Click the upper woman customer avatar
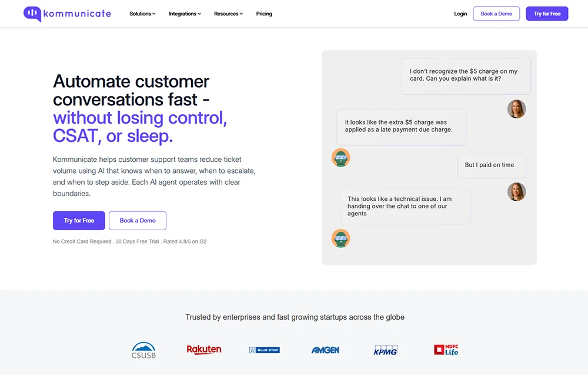 (517, 109)
